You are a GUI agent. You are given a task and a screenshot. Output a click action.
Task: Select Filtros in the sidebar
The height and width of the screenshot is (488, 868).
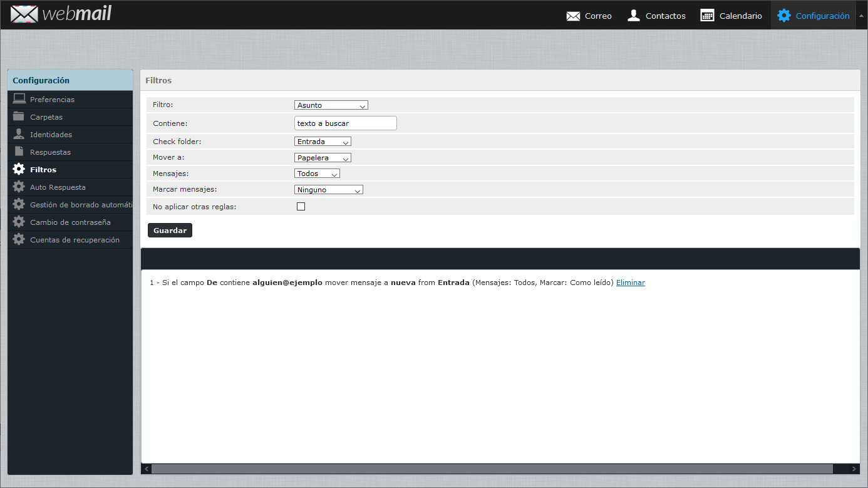tap(70, 170)
